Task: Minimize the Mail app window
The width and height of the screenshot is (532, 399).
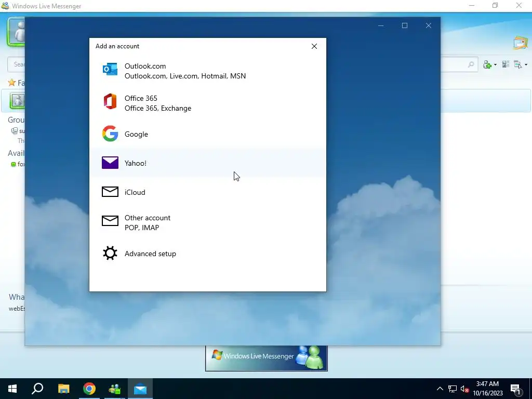Action: (x=381, y=25)
